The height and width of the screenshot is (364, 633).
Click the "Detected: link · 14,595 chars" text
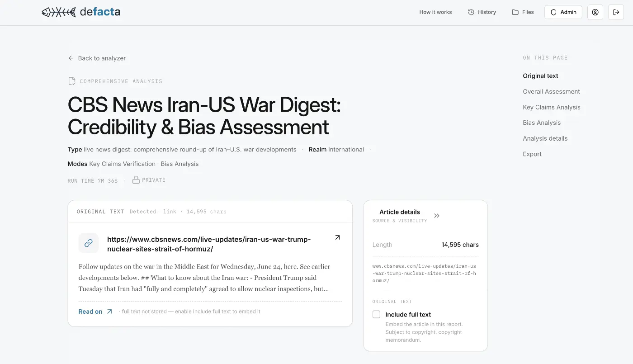(x=178, y=212)
